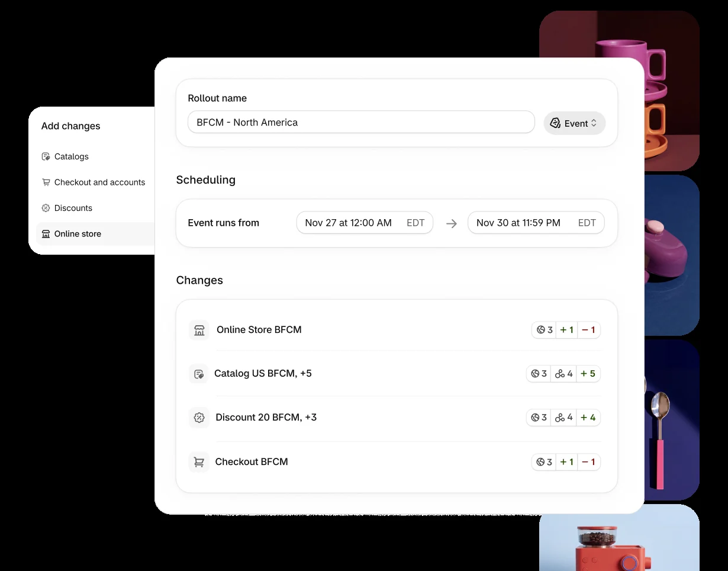Click the purple dish product image

point(672,255)
